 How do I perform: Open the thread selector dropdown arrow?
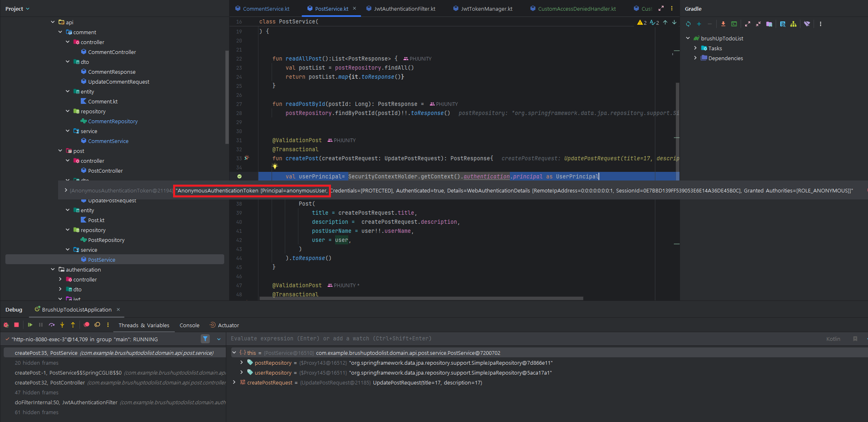coord(219,339)
